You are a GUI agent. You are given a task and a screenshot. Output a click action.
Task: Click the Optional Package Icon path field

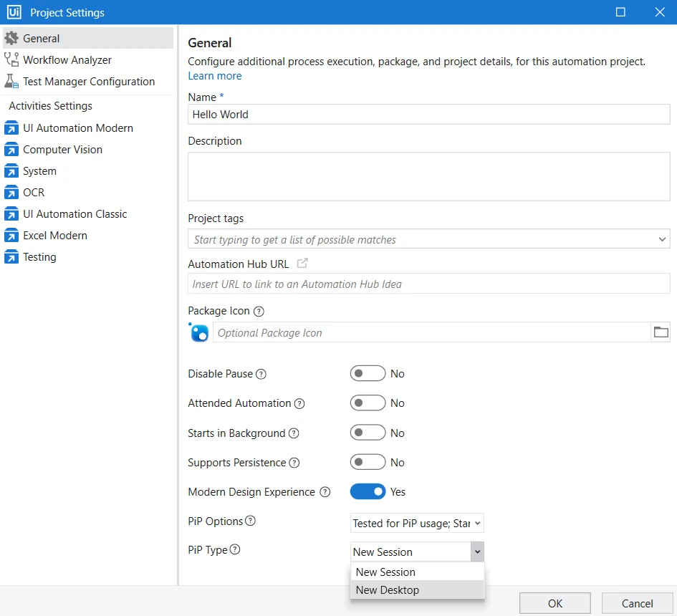click(x=432, y=332)
